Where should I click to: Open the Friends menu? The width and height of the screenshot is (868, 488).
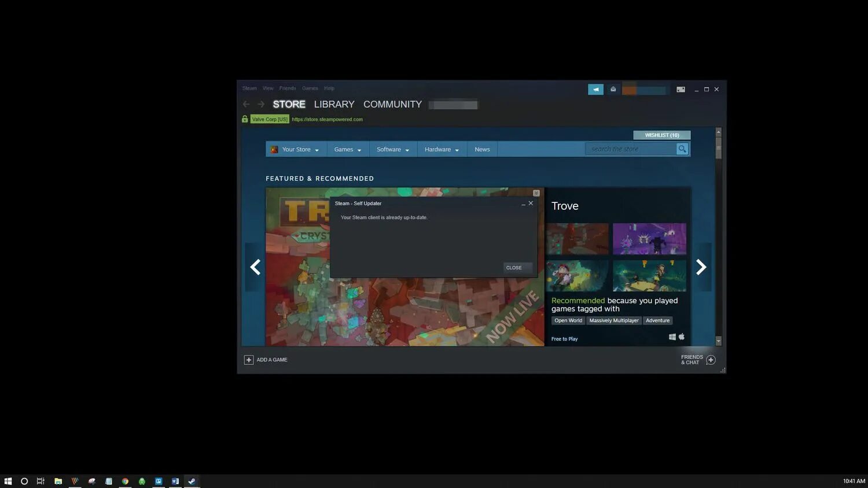[288, 88]
